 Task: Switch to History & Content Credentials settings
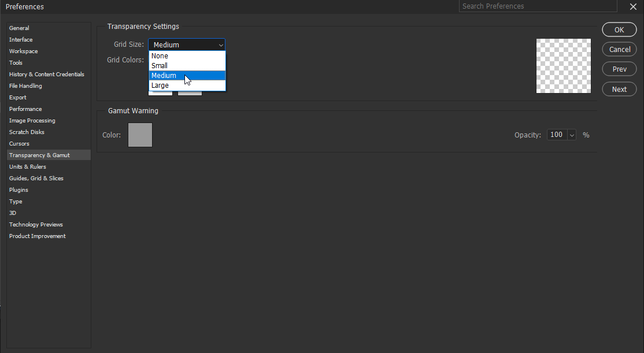46,74
